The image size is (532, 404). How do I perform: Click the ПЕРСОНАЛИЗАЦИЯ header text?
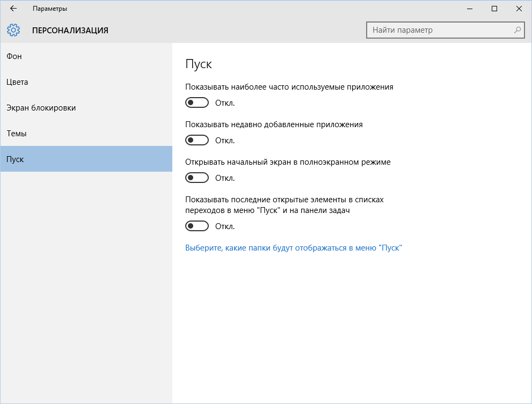pos(70,31)
